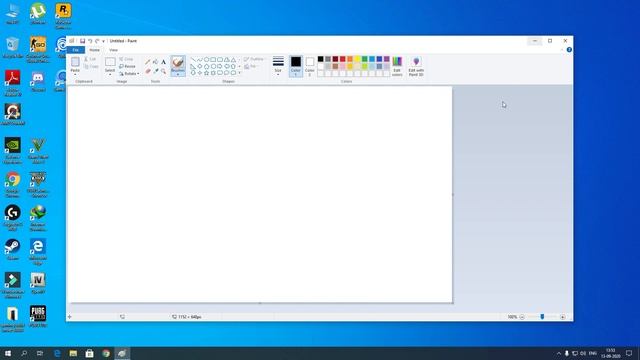
Task: Choose the Five-point star shape
Action: [x=206, y=73]
